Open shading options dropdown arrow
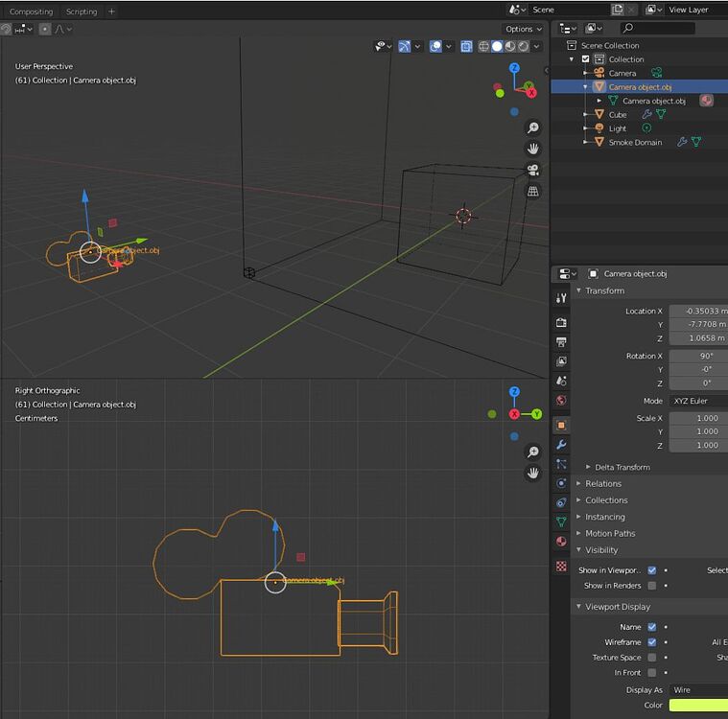This screenshot has height=719, width=728. [537, 46]
